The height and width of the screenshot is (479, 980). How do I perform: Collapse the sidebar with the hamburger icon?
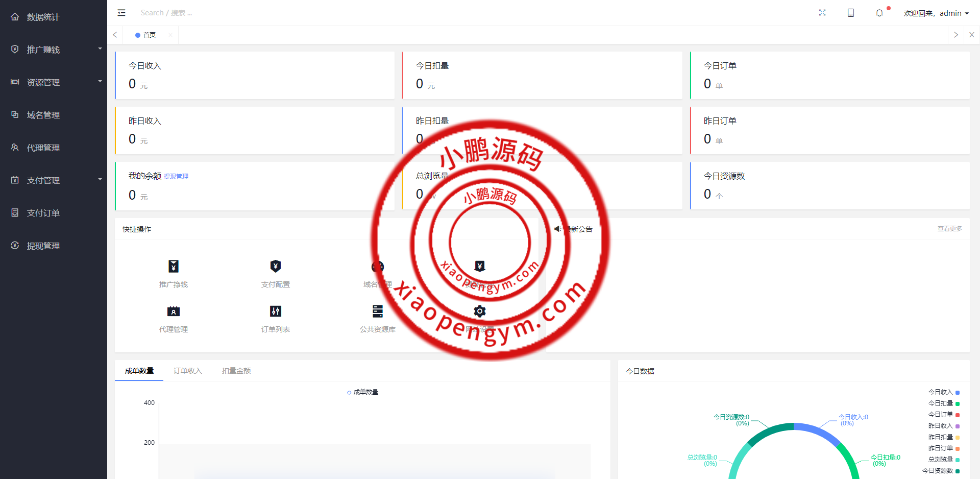121,13
